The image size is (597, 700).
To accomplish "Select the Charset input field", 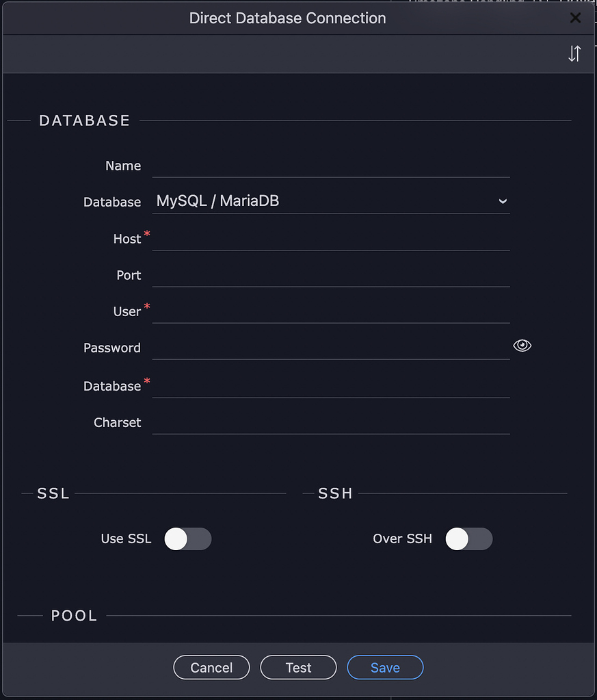I will (330, 422).
